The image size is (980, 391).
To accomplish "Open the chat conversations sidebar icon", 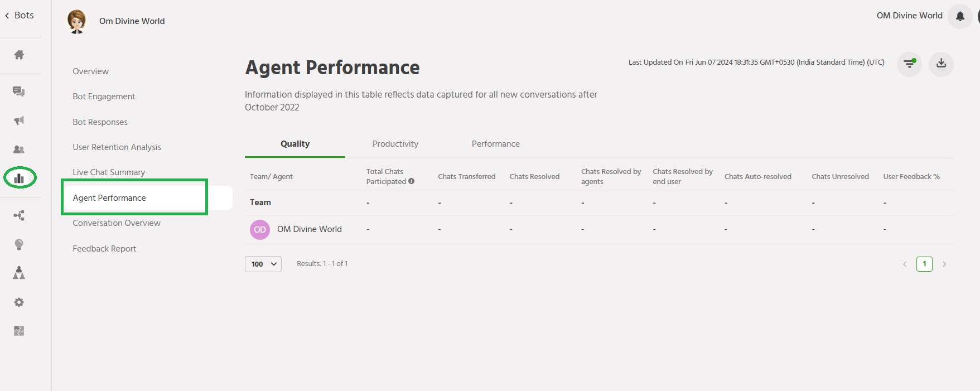I will pyautogui.click(x=19, y=91).
